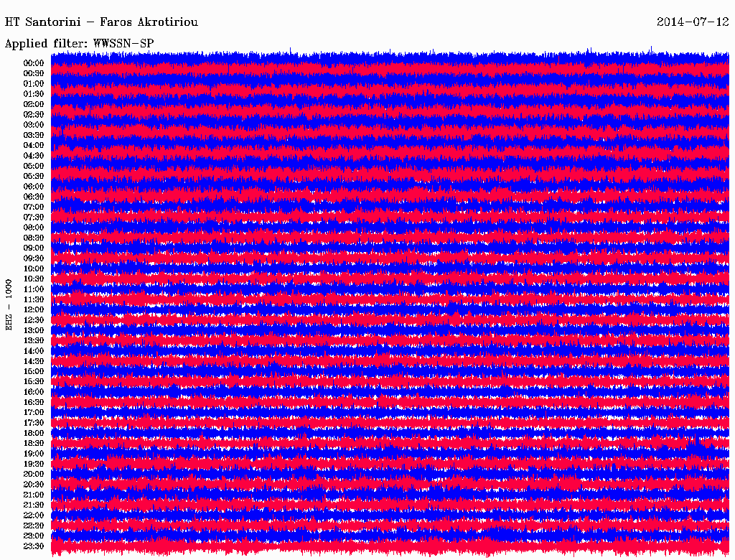Select the 10:00 time label
The width and height of the screenshot is (735, 560).
click(34, 269)
